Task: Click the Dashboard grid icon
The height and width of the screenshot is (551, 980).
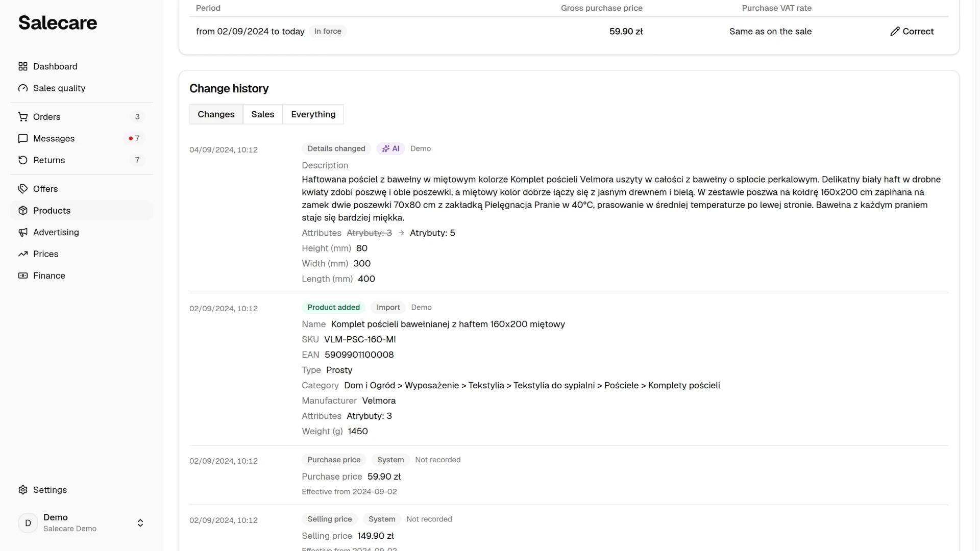Action: [x=23, y=66]
